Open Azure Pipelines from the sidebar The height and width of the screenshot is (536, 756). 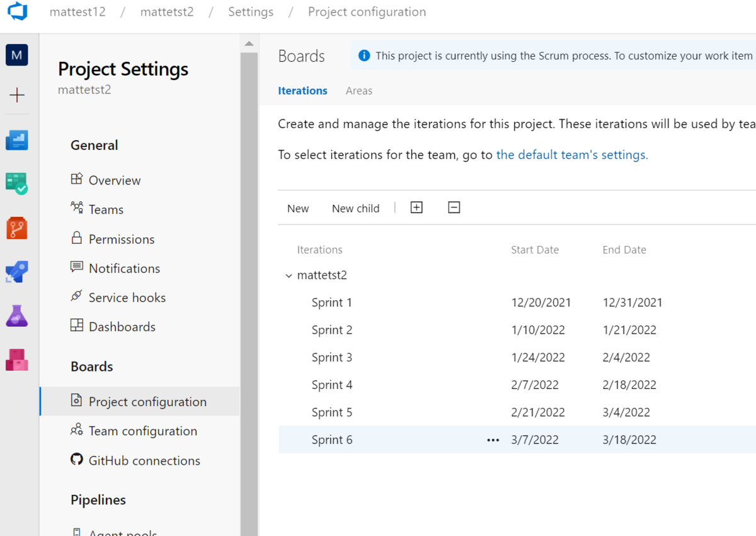click(17, 272)
